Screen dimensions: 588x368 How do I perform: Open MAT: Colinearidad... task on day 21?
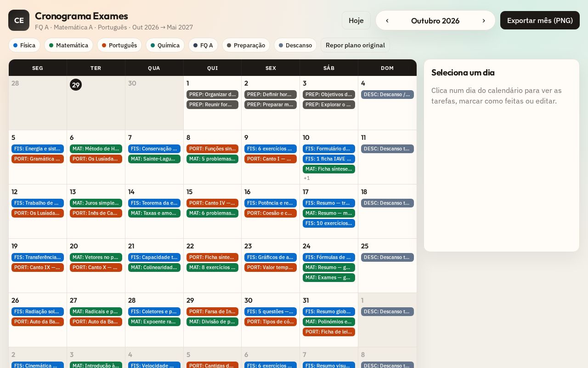tap(154, 267)
